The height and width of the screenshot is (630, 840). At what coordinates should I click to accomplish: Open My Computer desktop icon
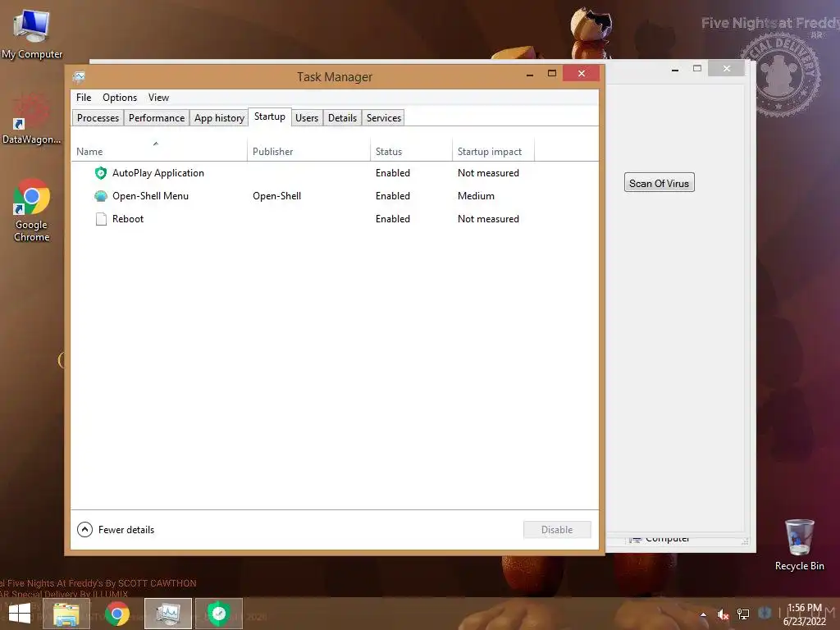[x=32, y=34]
